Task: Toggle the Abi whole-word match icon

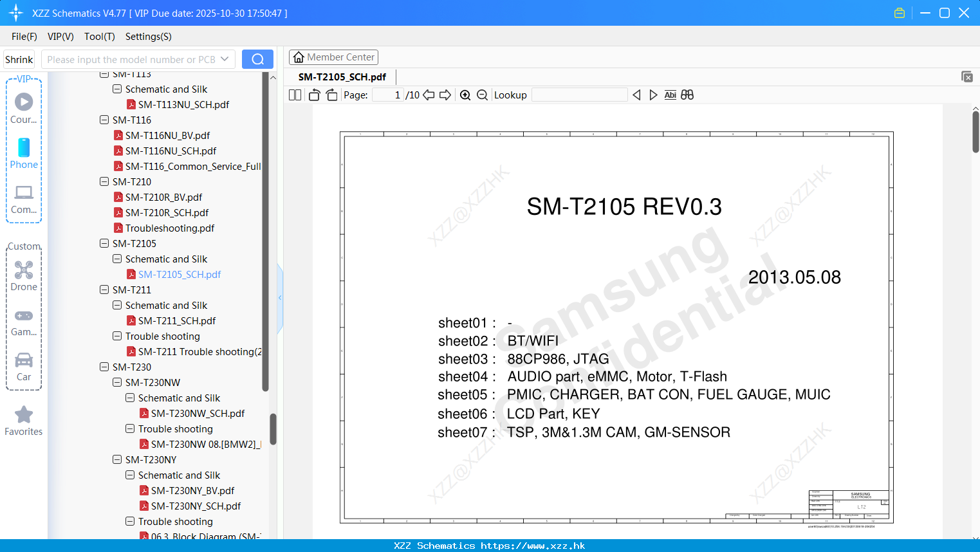Action: coord(670,95)
